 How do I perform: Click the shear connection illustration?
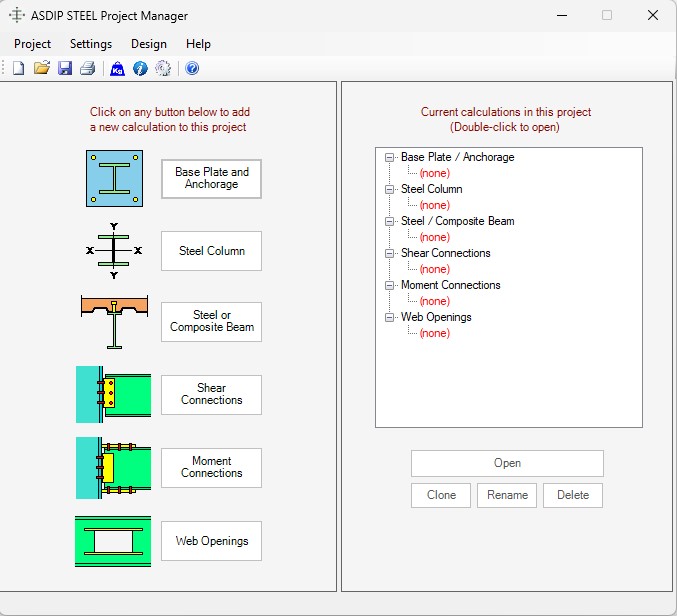tap(114, 395)
